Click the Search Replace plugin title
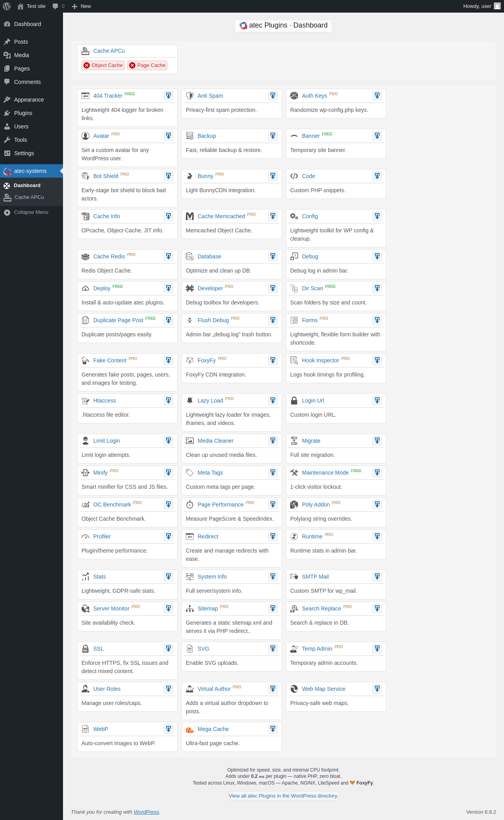The height and width of the screenshot is (820, 504). (x=321, y=609)
